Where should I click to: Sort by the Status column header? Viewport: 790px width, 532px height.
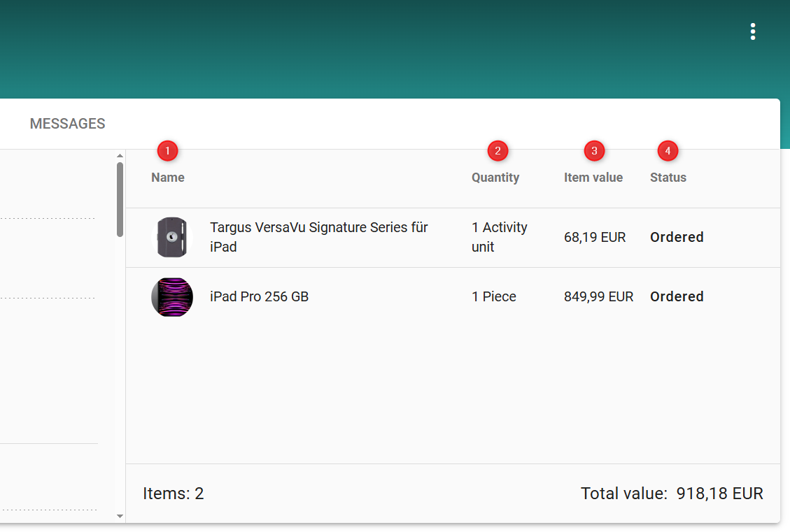[668, 178]
